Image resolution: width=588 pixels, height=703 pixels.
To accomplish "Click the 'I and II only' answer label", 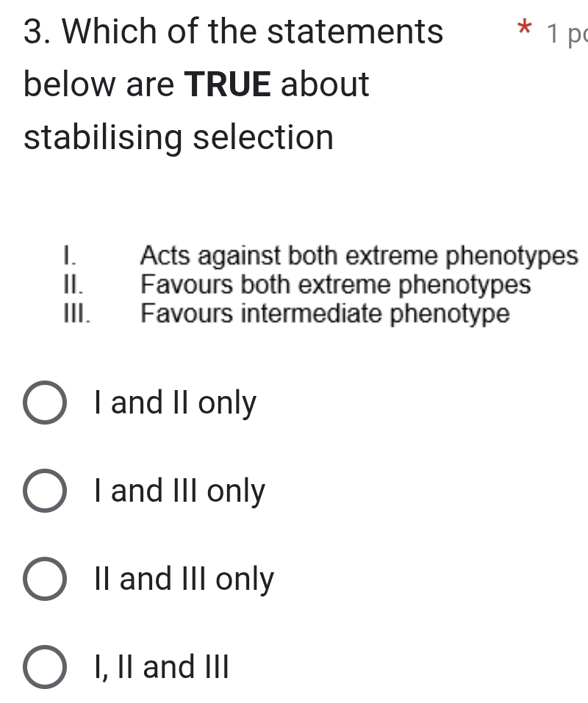I will (x=173, y=403).
